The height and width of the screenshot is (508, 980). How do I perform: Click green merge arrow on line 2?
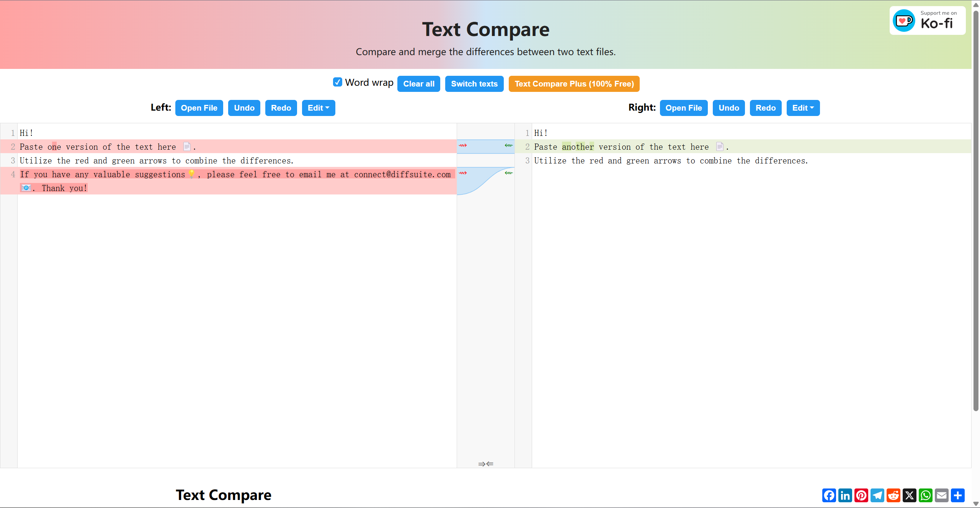[x=508, y=145]
